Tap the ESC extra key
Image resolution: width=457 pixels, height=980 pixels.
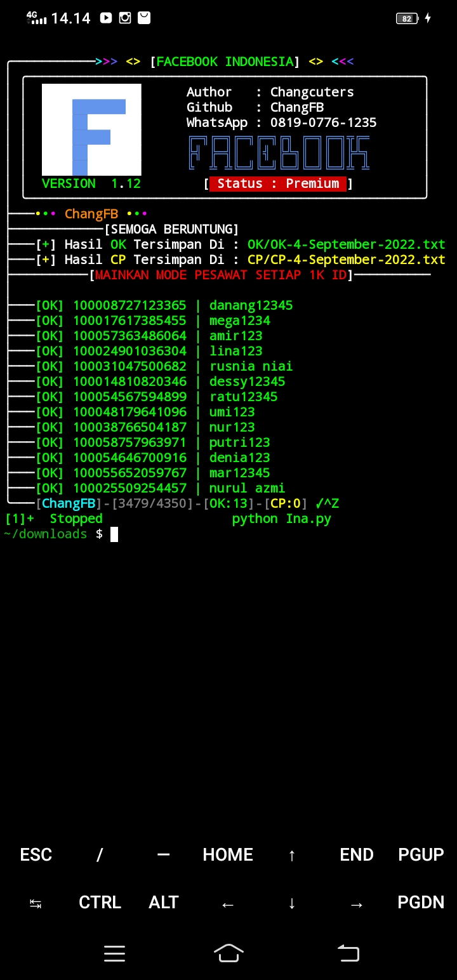[36, 855]
